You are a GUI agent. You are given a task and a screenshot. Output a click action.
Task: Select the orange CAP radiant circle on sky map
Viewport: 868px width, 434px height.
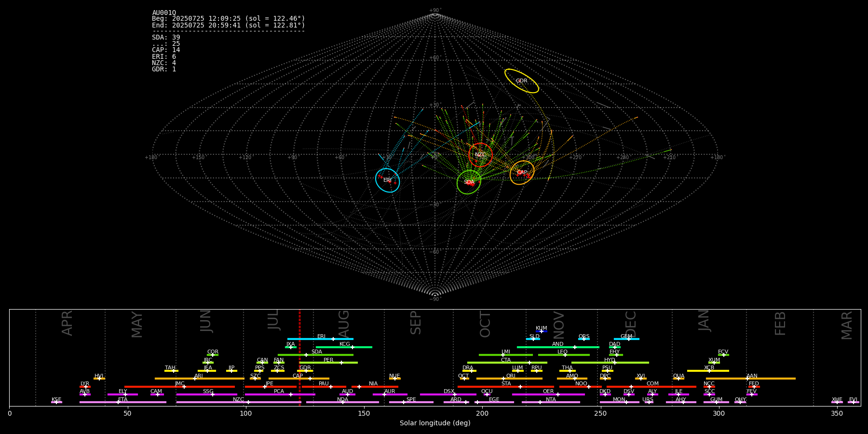pyautogui.click(x=522, y=173)
